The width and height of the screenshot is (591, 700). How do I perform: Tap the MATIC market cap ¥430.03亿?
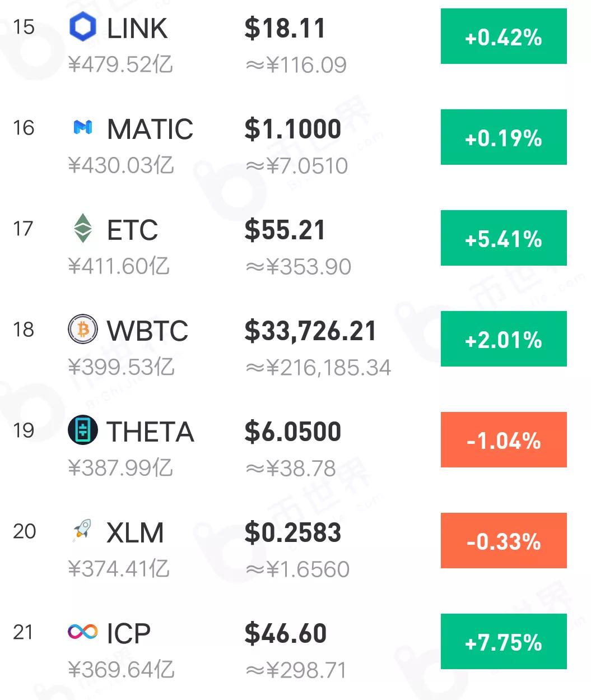click(x=121, y=165)
